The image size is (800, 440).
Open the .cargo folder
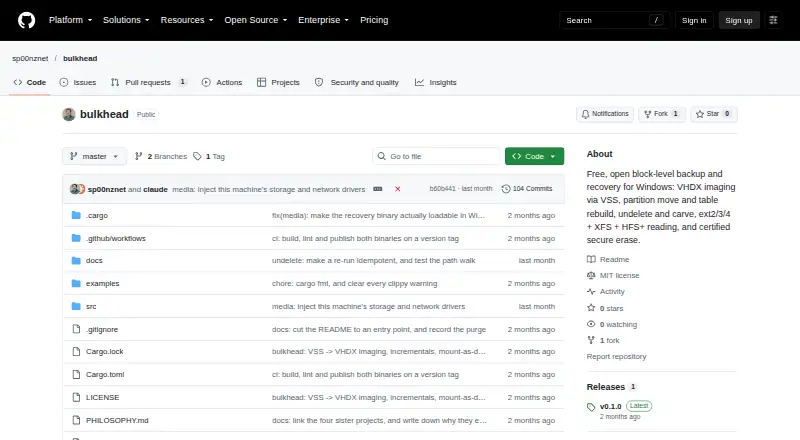[x=97, y=215]
